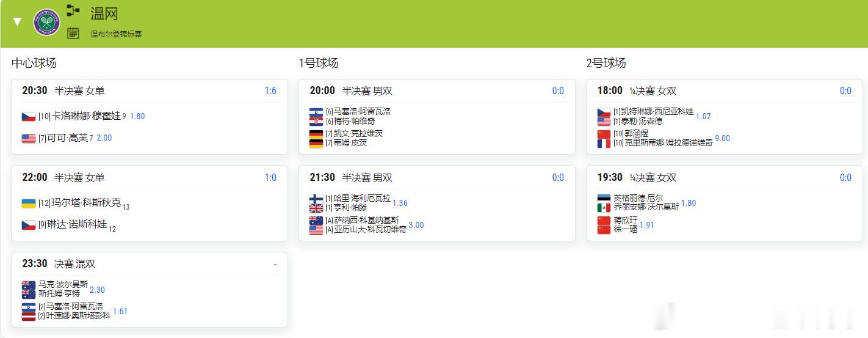868x338 pixels.
Task: Click the Ukraine flag next to 玛尔塔·科斯秋克
Action: pos(29,203)
